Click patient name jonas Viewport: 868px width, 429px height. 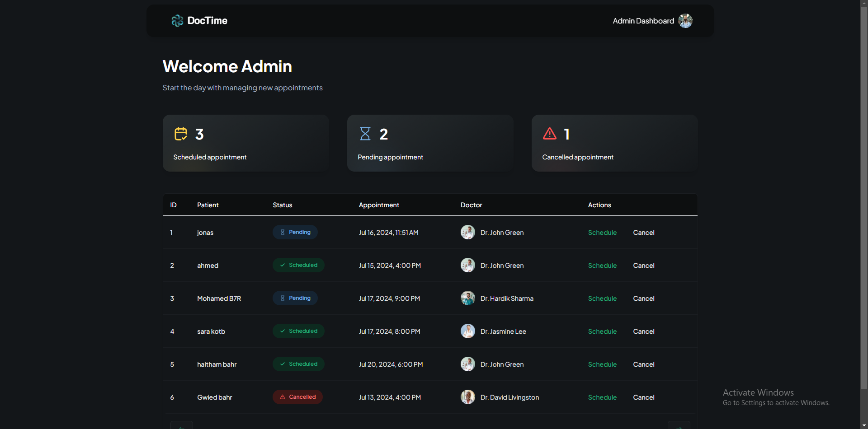pos(205,233)
